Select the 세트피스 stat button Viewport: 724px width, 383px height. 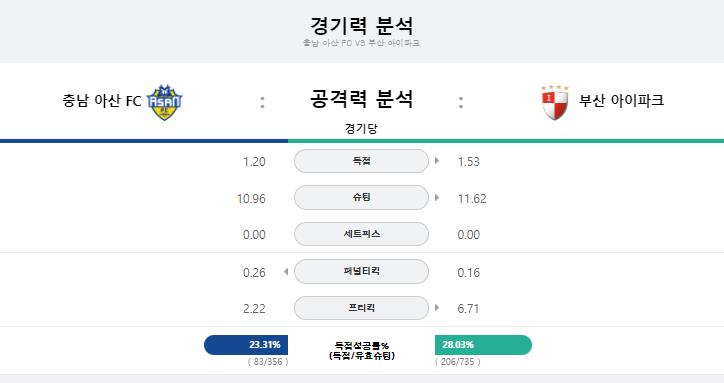click(x=361, y=234)
